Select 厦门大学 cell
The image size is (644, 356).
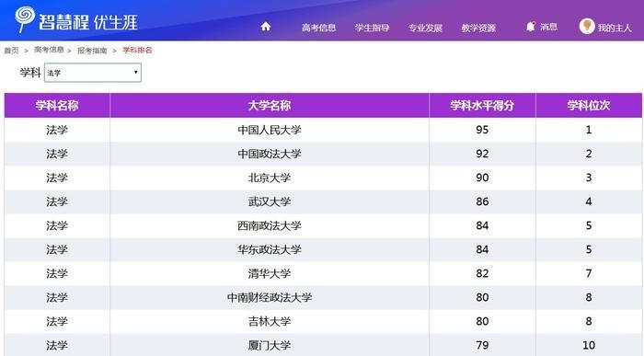pos(270,345)
